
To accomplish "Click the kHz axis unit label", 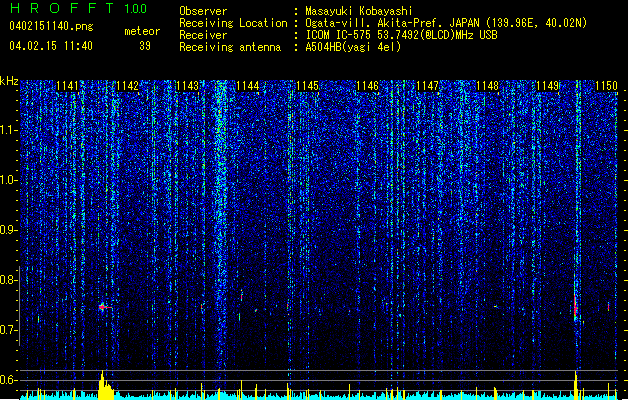I will [9, 81].
